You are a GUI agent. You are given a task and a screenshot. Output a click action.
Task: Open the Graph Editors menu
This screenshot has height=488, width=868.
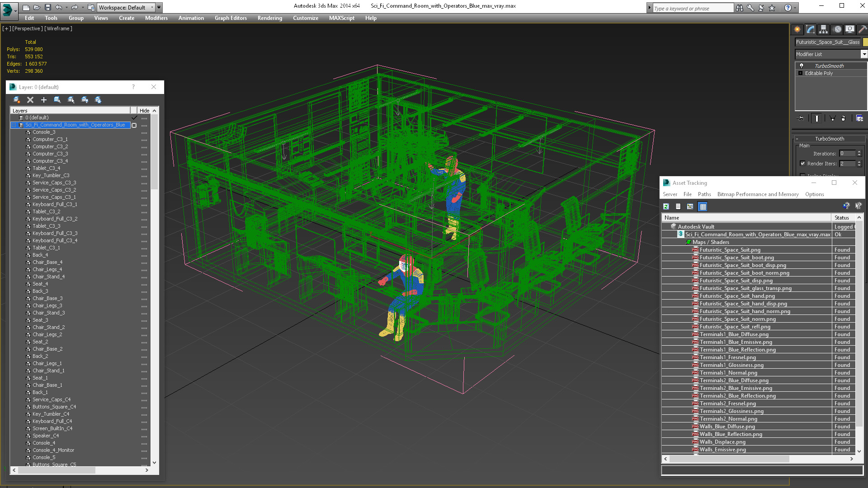coord(231,18)
